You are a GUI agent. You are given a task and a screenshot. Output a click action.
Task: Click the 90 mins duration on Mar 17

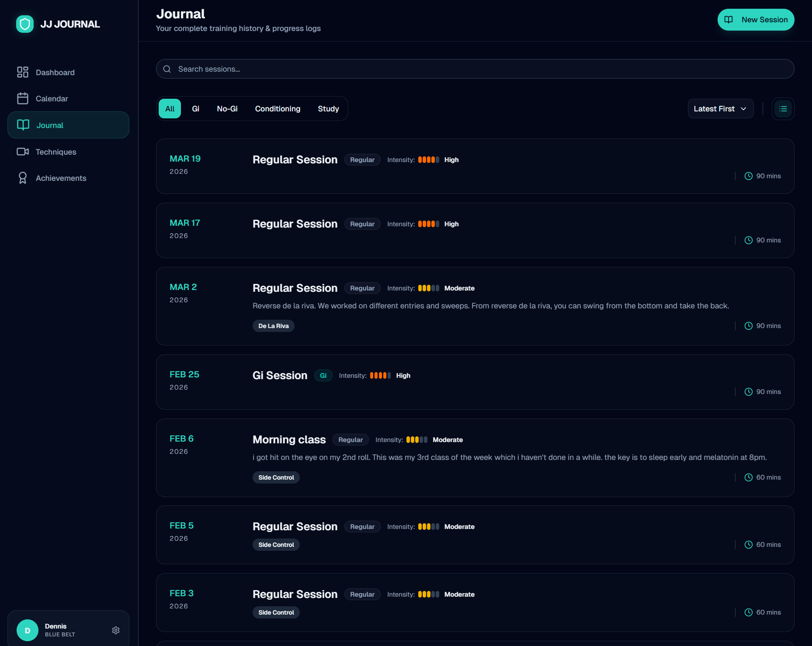[x=769, y=240]
